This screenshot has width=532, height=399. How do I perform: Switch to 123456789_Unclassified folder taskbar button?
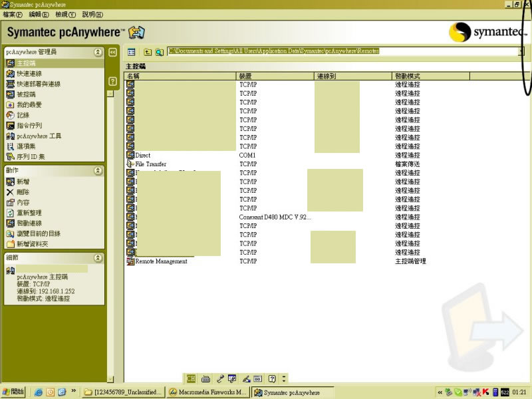[124, 392]
